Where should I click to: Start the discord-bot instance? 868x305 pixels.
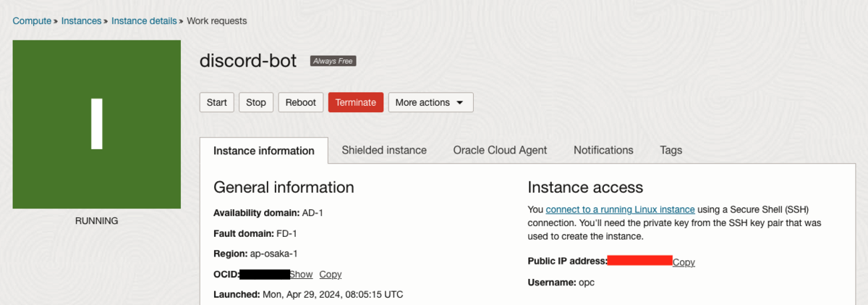(x=216, y=103)
